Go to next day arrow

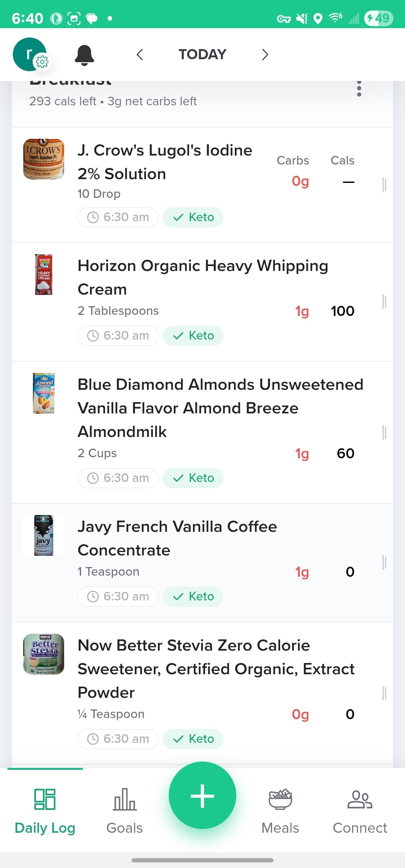pyautogui.click(x=265, y=55)
